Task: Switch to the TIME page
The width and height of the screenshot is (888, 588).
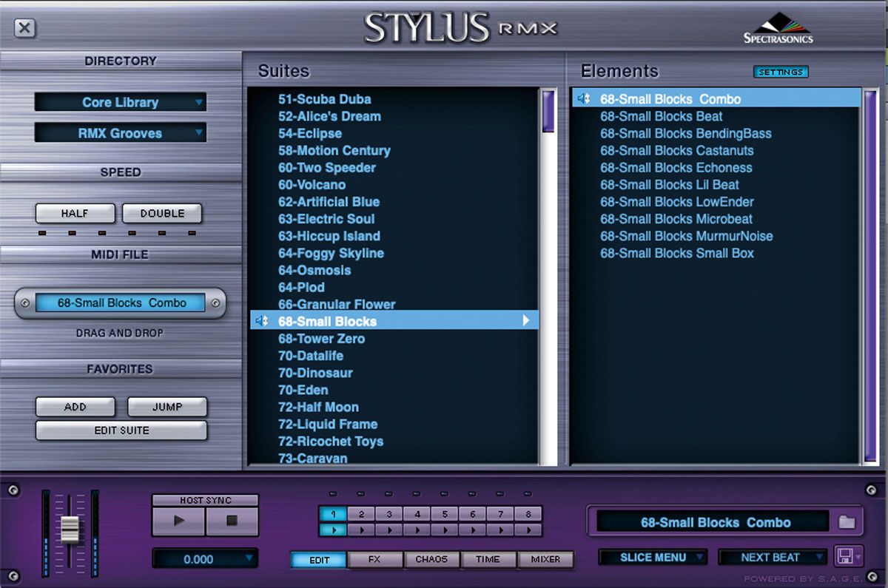Action: pyautogui.click(x=488, y=560)
